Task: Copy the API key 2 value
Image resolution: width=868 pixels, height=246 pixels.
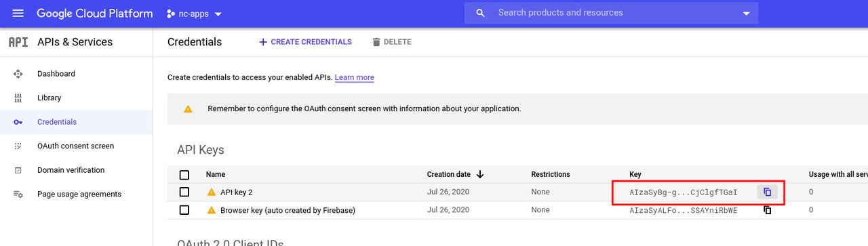Action: pyautogui.click(x=768, y=192)
